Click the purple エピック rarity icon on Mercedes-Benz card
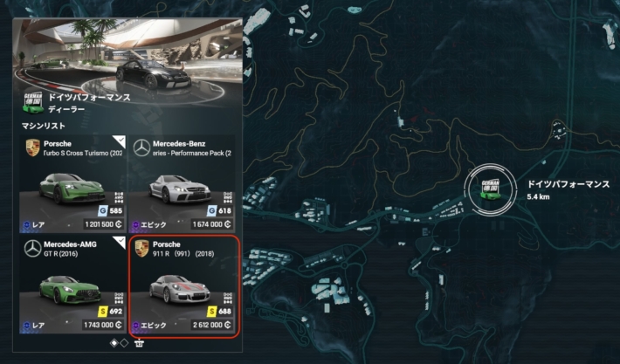The width and height of the screenshot is (620, 364). tap(135, 224)
